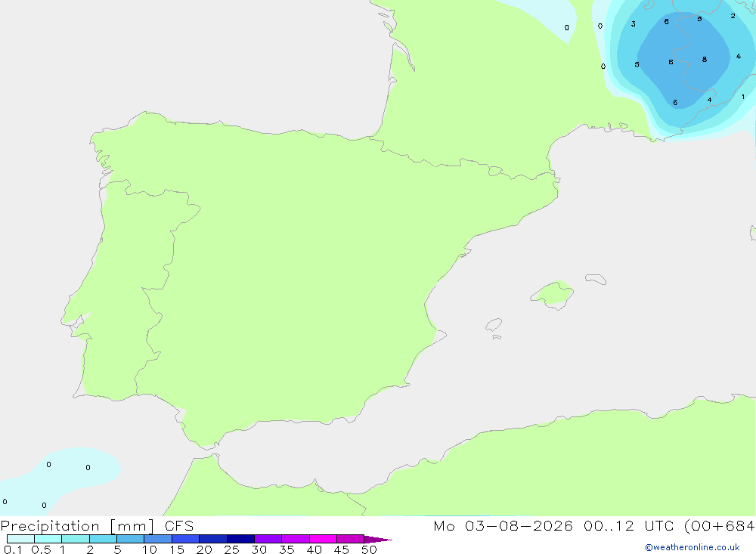
Task: Click the "50" legend scale label
Action: point(370,549)
